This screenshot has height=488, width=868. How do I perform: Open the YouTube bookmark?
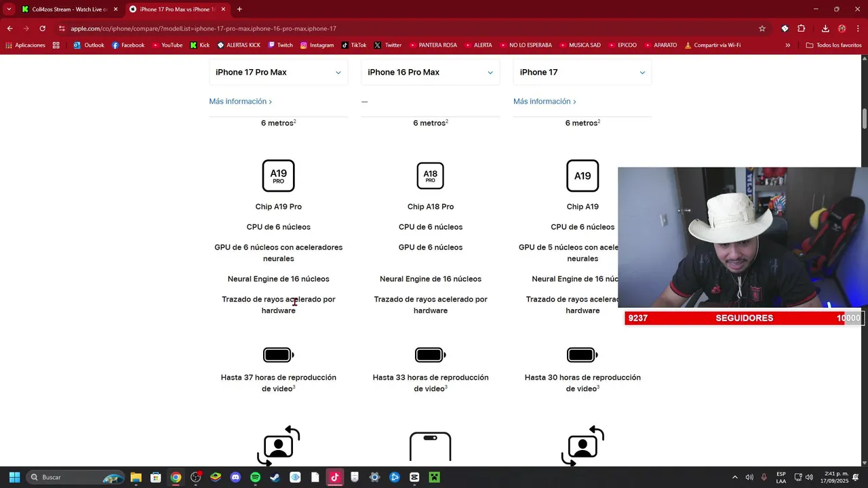167,45
